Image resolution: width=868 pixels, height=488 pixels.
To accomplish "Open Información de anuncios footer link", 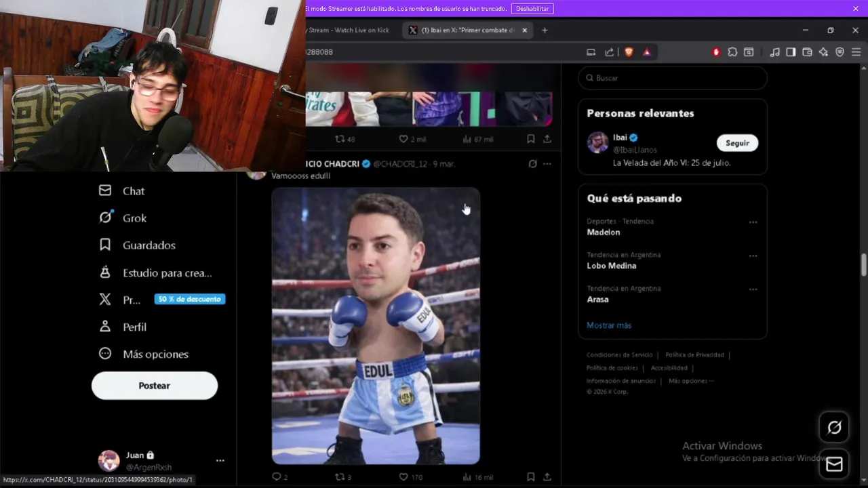I will pyautogui.click(x=621, y=381).
